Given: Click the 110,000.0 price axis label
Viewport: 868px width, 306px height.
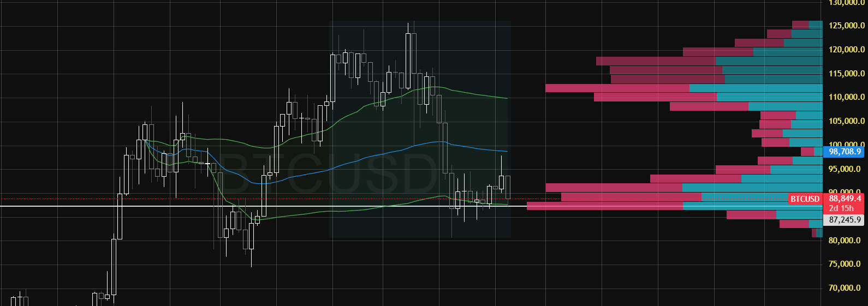Looking at the screenshot, I should click(x=846, y=97).
